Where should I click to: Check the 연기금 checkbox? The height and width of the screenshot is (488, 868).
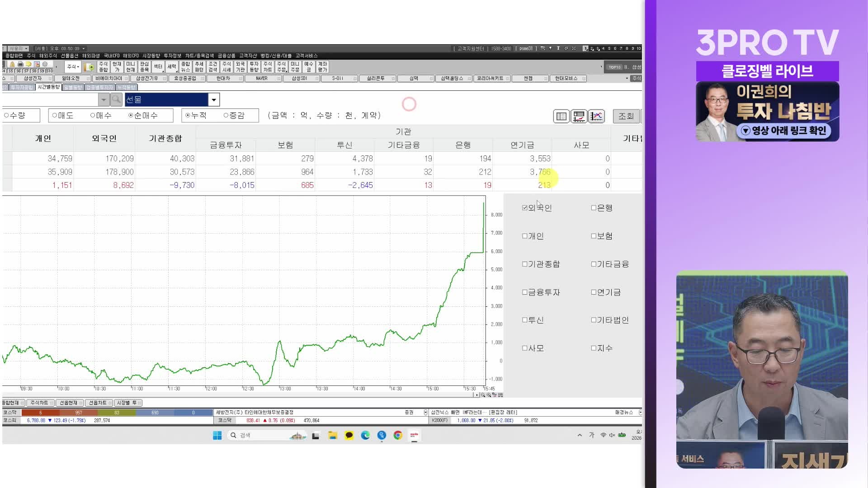tap(594, 292)
